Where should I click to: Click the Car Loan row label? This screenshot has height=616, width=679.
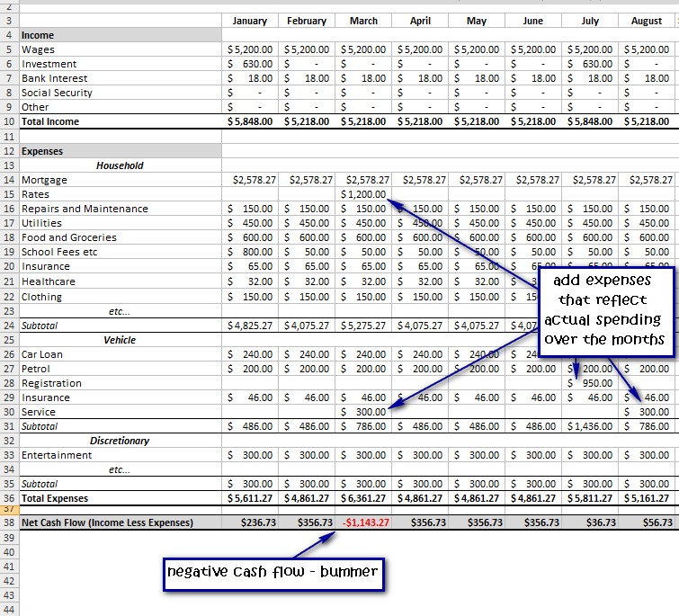click(x=42, y=354)
